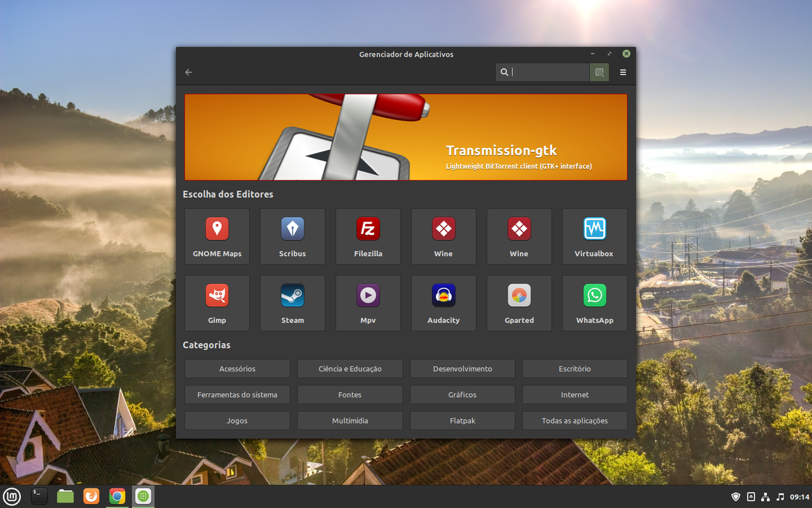This screenshot has height=508, width=812.
Task: Close the Gerenciador de Aplicativos window
Action: point(626,54)
